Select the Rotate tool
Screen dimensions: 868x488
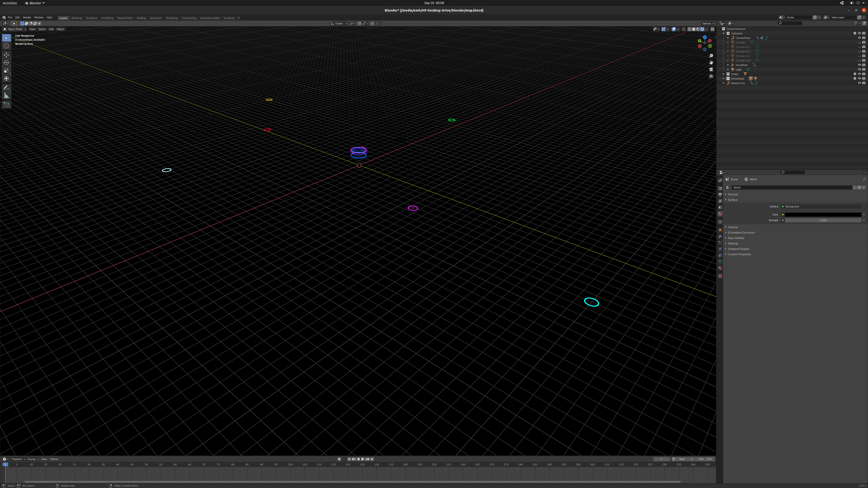coord(6,63)
